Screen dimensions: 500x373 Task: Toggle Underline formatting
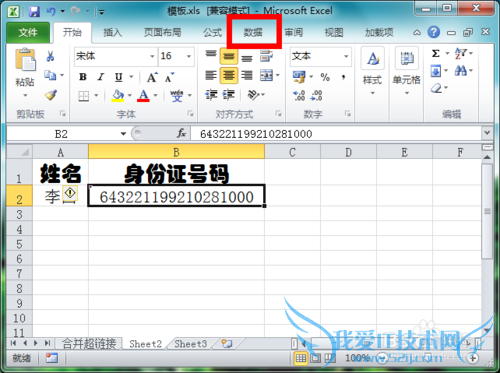119,77
